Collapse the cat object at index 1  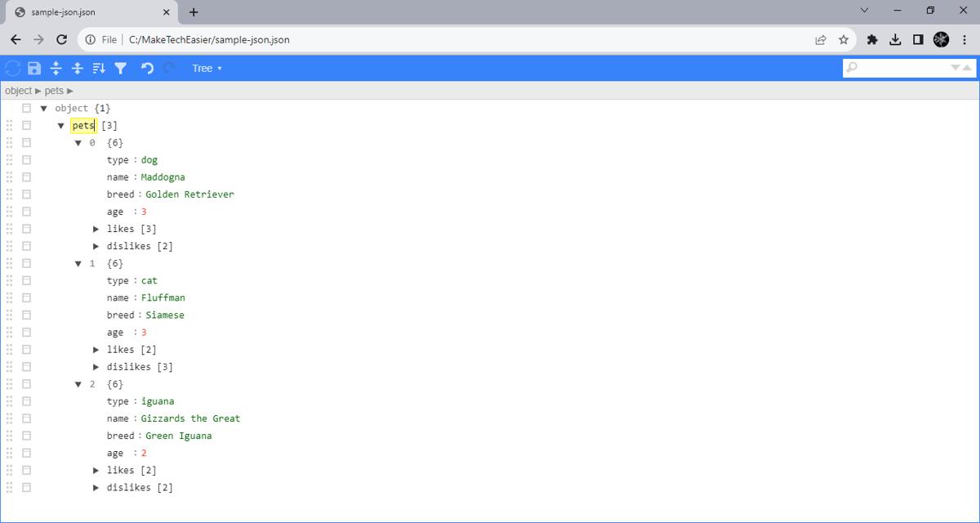coord(78,263)
